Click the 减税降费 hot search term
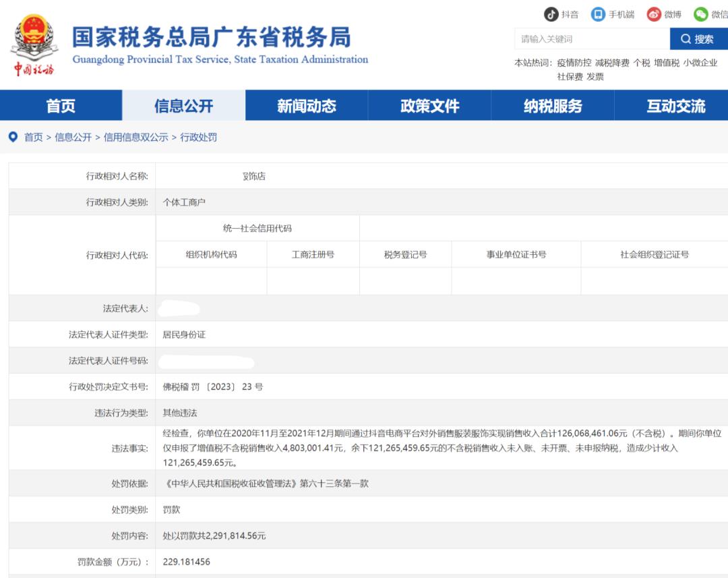The height and width of the screenshot is (578, 728). click(611, 63)
